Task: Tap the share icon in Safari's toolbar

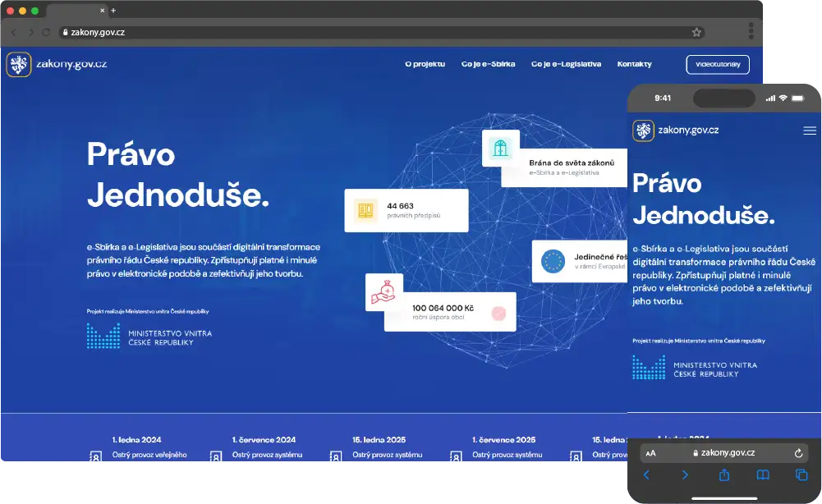Action: pos(725,474)
